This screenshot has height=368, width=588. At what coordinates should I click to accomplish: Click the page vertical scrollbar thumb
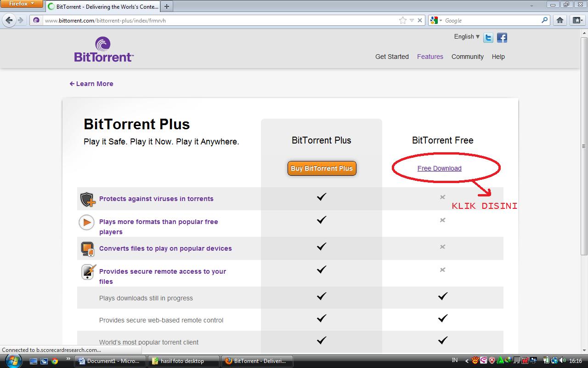pos(584,145)
